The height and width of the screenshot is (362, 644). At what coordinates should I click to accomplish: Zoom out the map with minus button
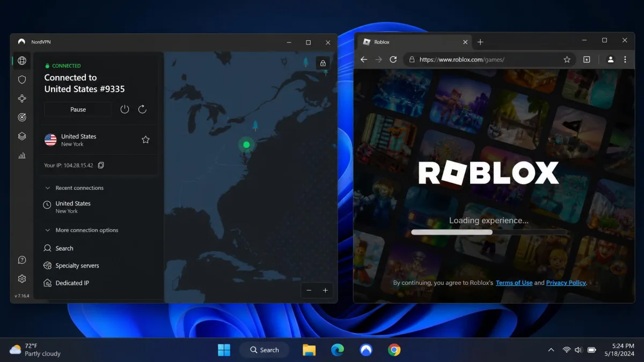pyautogui.click(x=309, y=290)
